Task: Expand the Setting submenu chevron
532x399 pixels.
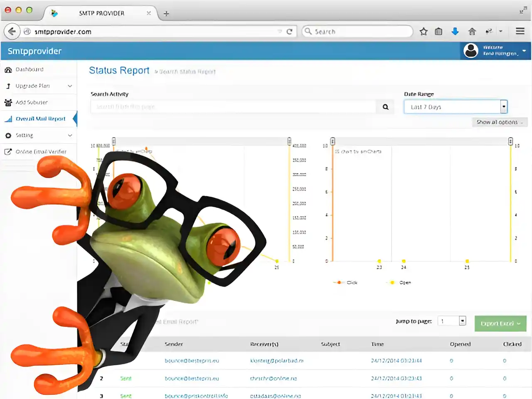Action: point(70,135)
